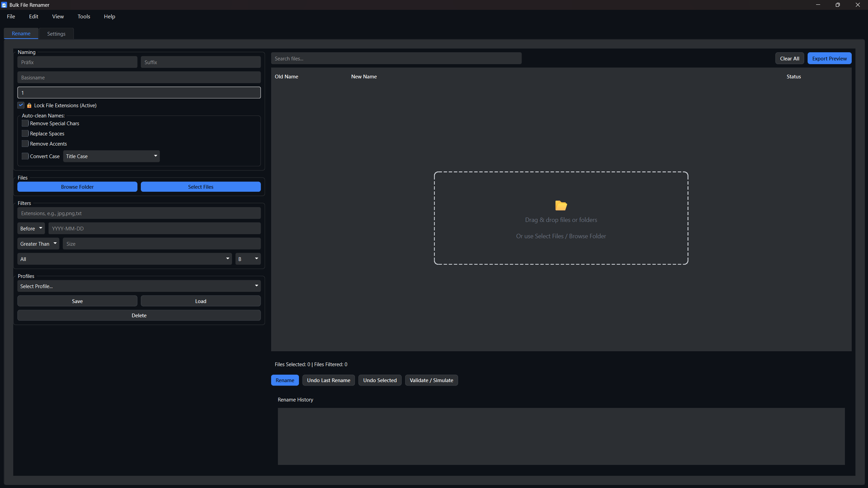Expand the Select Profile combo box
The width and height of the screenshot is (868, 488).
pyautogui.click(x=139, y=286)
